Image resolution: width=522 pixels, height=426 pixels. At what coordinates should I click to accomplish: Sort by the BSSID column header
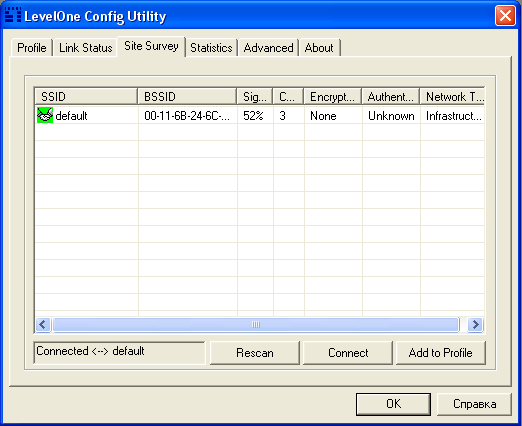187,97
